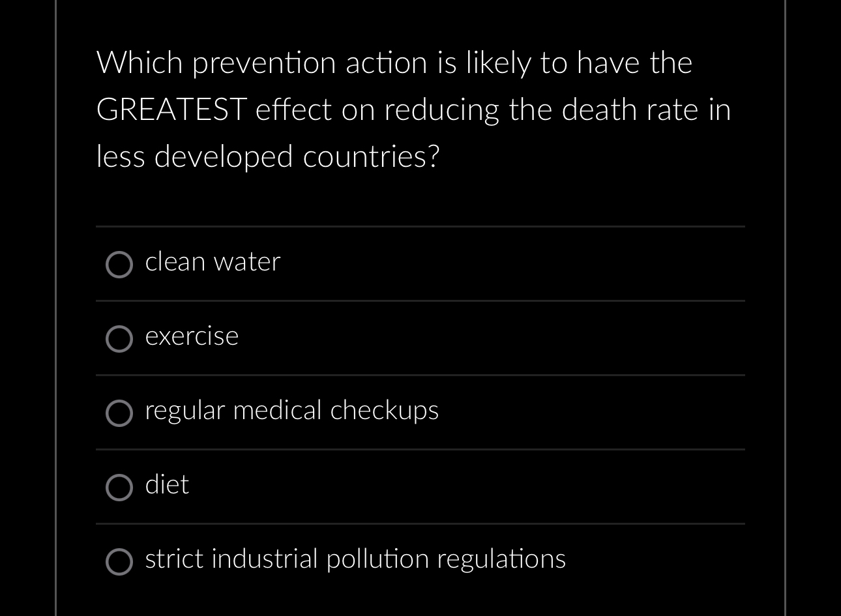Select the 'strict industrial pollution regulations' radio button
This screenshot has height=616, width=841.
119,562
